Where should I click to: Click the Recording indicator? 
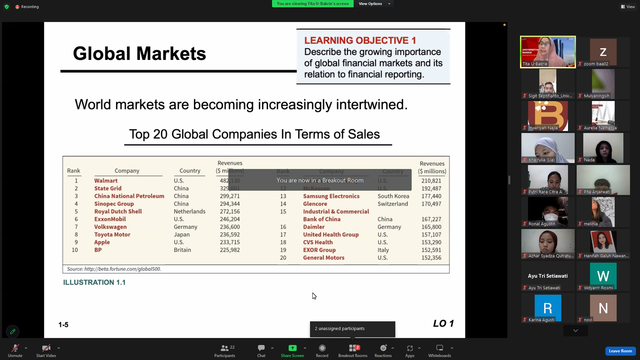point(27,7)
